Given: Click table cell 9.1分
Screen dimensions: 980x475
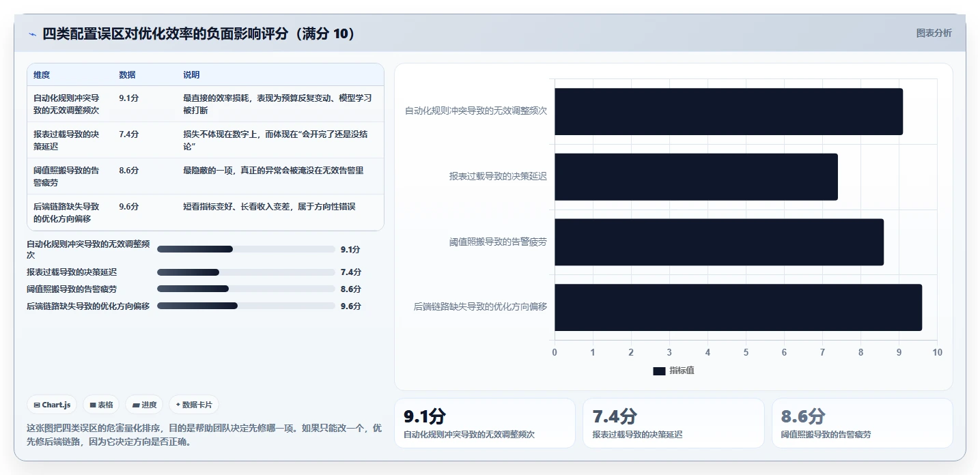Looking at the screenshot, I should point(128,98).
